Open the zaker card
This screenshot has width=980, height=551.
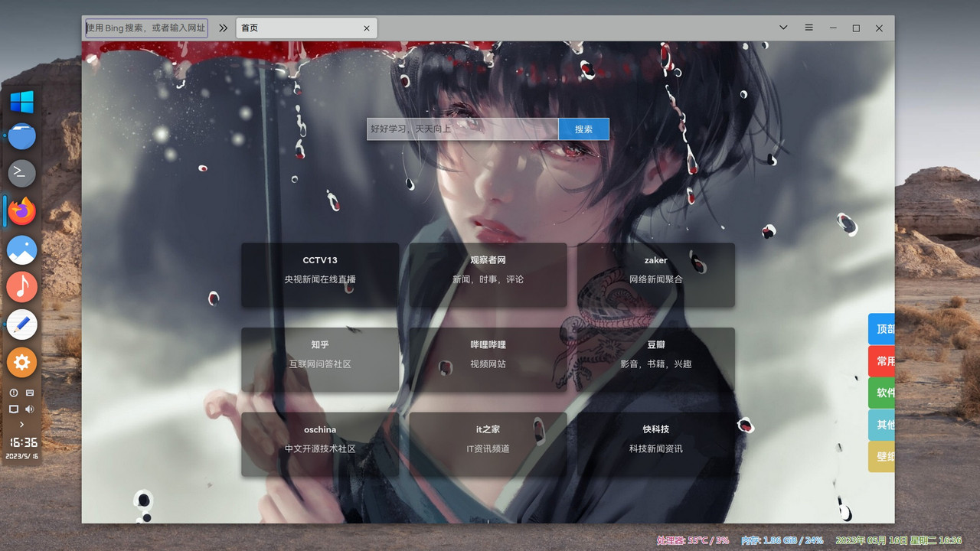(x=656, y=275)
